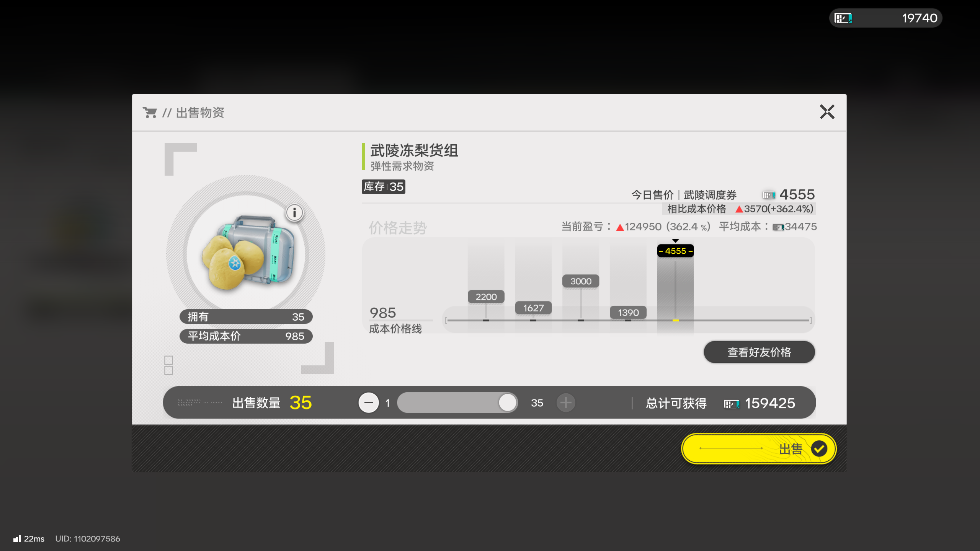Select the 1627 price trend bar
980x551 pixels.
533,308
